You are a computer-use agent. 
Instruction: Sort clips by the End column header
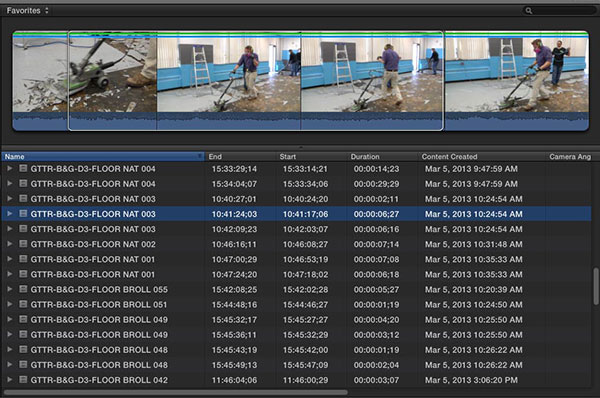240,157
